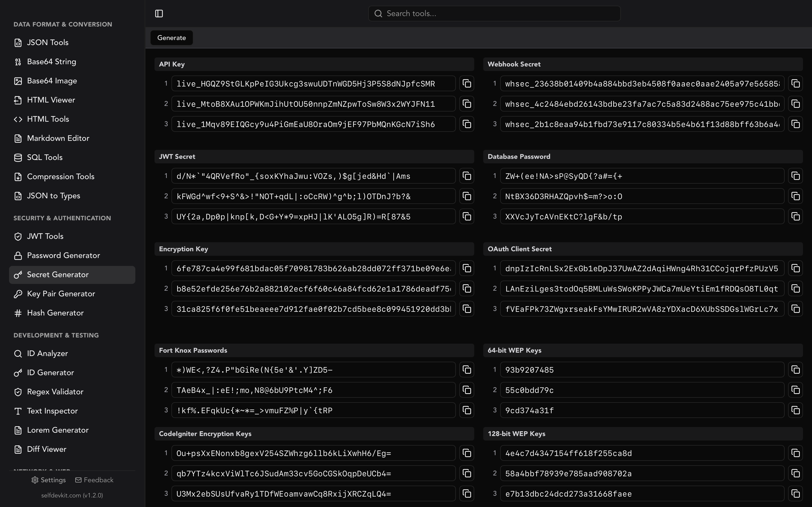Copy the third JWT Secret
812x507 pixels.
click(466, 216)
